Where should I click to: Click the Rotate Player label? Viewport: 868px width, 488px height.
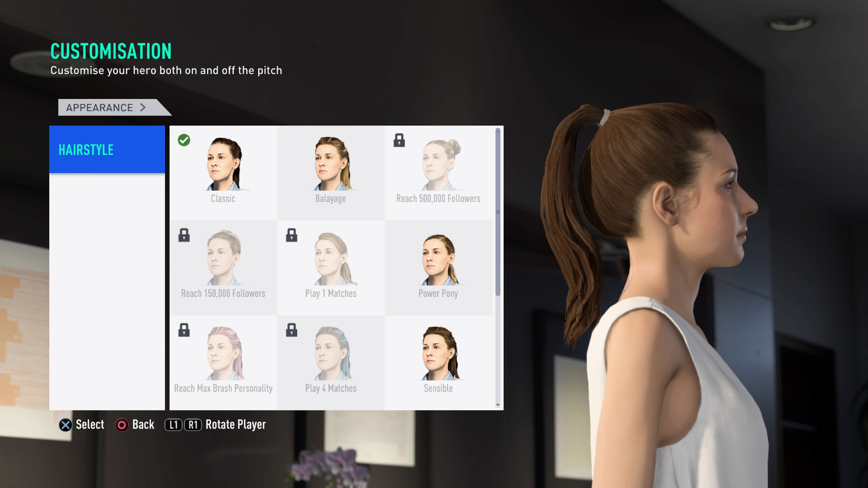[236, 425]
